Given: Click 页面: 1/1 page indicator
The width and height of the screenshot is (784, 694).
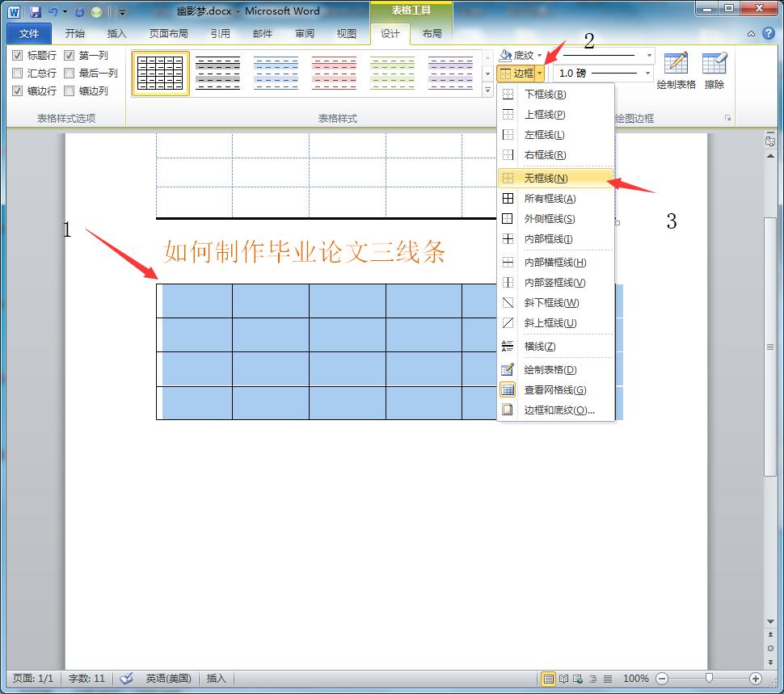Looking at the screenshot, I should [32, 679].
